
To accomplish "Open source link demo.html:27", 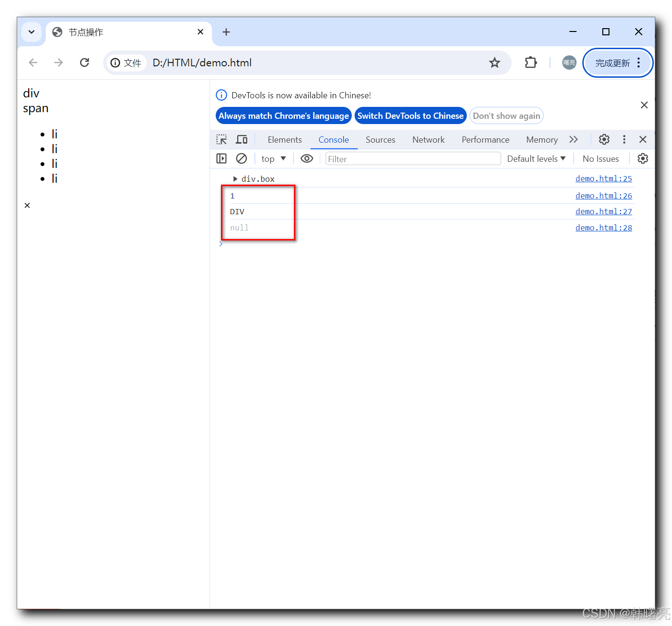I will coord(604,211).
